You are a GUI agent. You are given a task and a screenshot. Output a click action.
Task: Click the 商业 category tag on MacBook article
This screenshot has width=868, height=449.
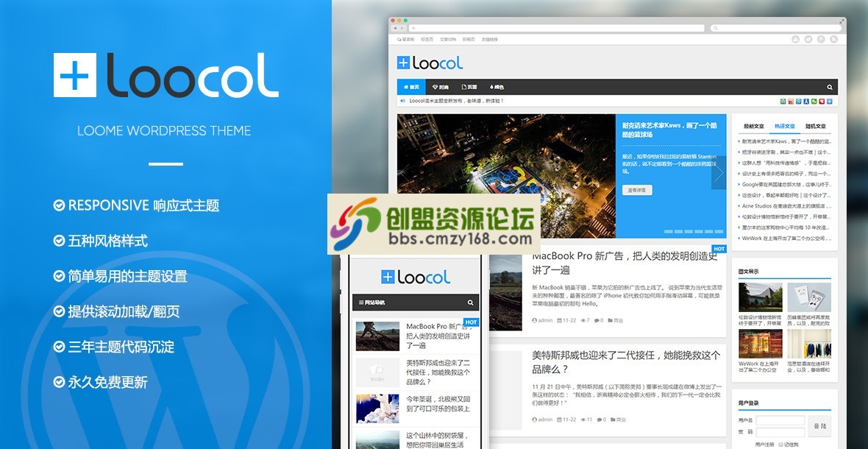pos(616,320)
